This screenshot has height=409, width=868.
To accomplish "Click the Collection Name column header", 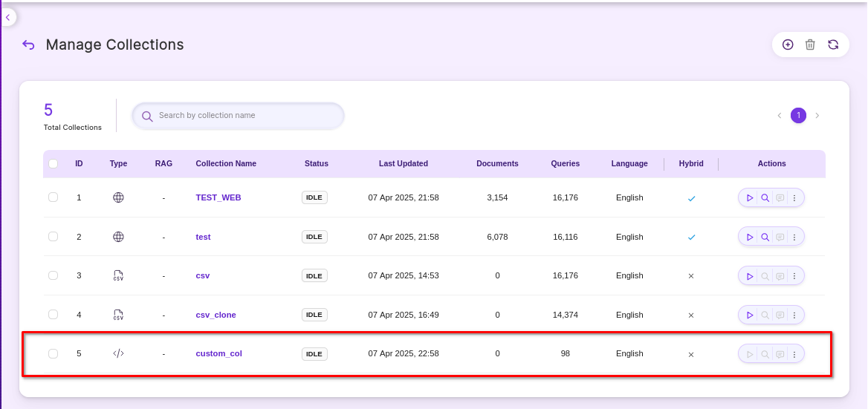I will pyautogui.click(x=226, y=163).
